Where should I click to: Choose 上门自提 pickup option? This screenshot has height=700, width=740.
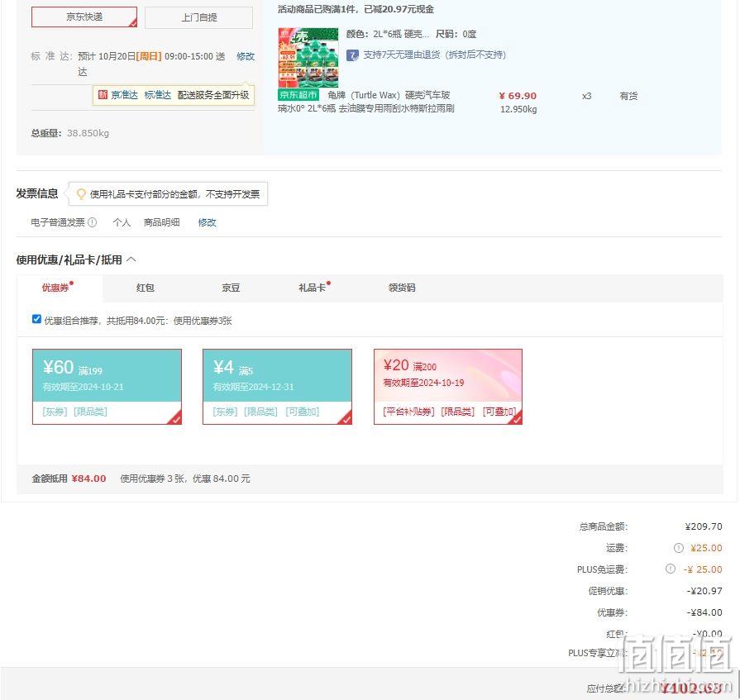[x=198, y=18]
